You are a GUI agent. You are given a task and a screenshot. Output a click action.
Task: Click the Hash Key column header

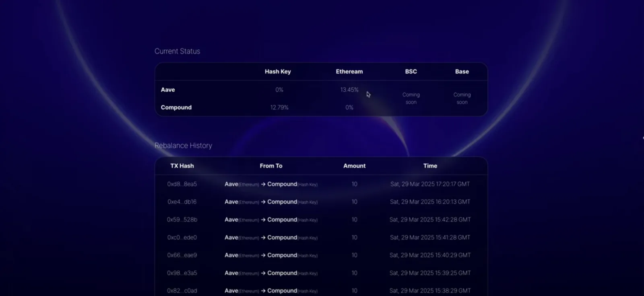(x=278, y=72)
